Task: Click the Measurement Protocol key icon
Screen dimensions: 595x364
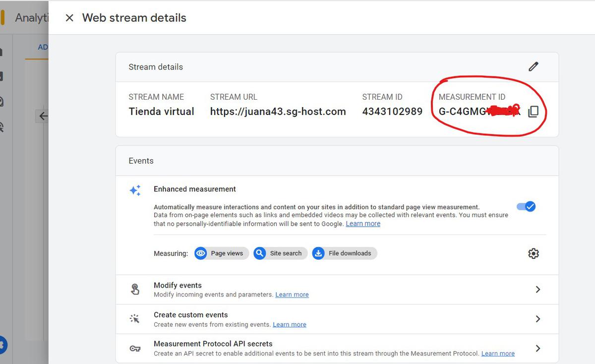Action: [x=135, y=349]
